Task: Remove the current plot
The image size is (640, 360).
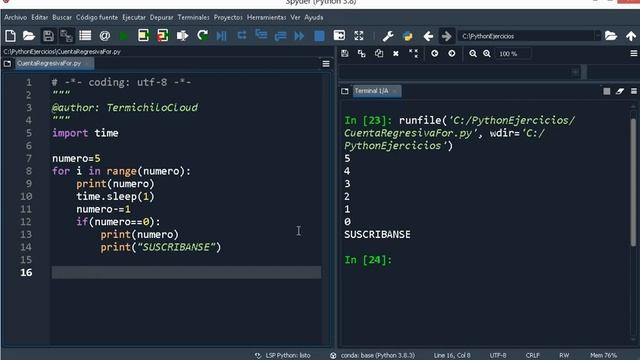Action: point(396,53)
